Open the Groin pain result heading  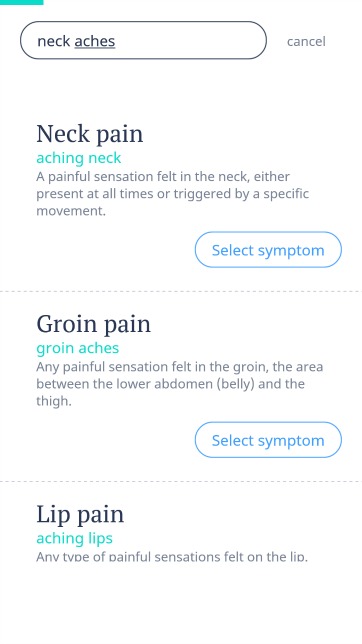click(93, 324)
